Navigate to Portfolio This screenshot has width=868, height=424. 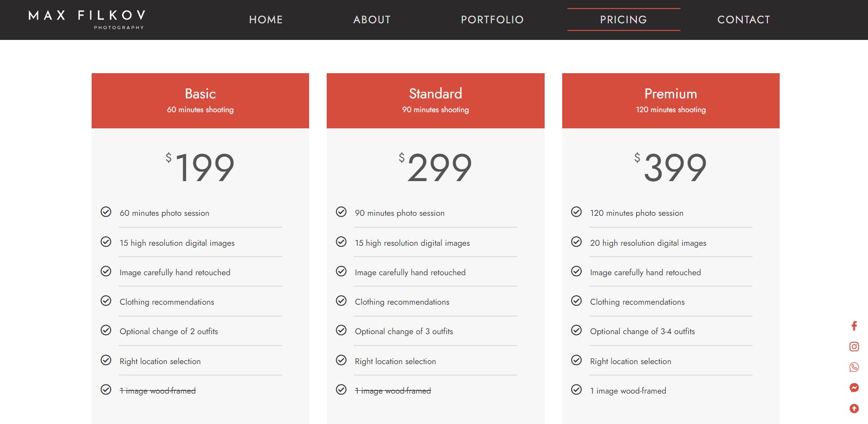[492, 19]
